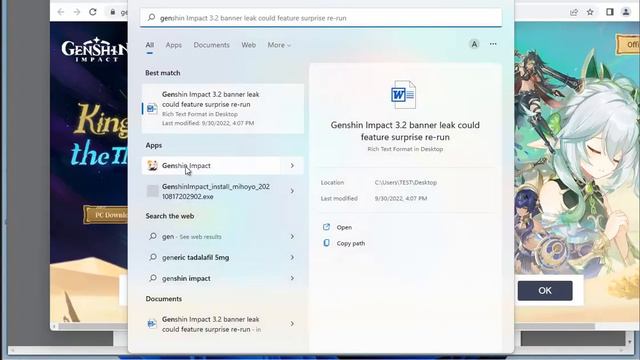This screenshot has height=360, width=640.
Task: Click OK button on the browser page
Action: pos(545,291)
